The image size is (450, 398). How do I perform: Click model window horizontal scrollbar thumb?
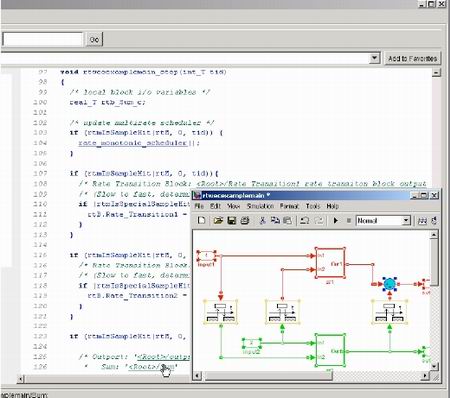coord(268,376)
